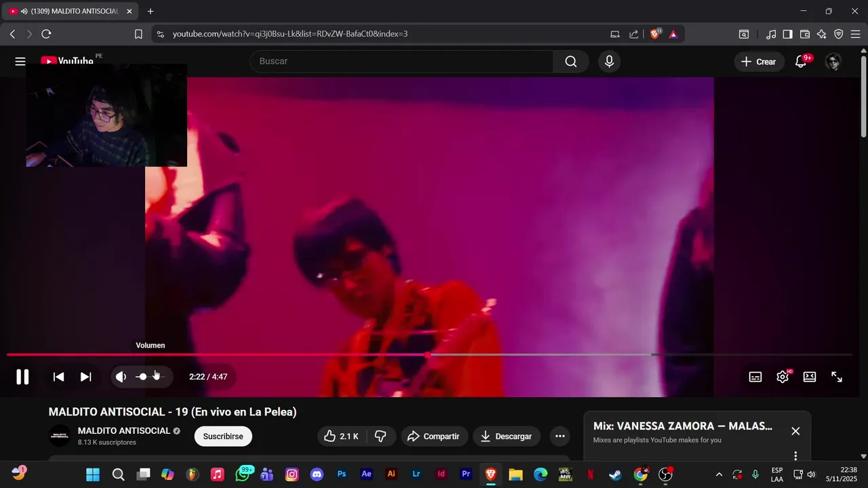Viewport: 868px width, 488px height.
Task: Open tab search icon in toolbar
Action: (x=744, y=34)
